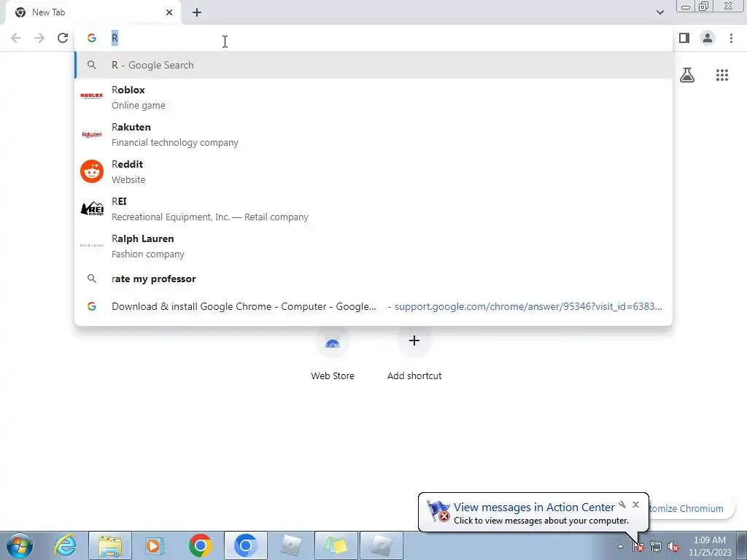This screenshot has width=747, height=560.
Task: Choose the Reddit suggestion
Action: pyautogui.click(x=374, y=171)
